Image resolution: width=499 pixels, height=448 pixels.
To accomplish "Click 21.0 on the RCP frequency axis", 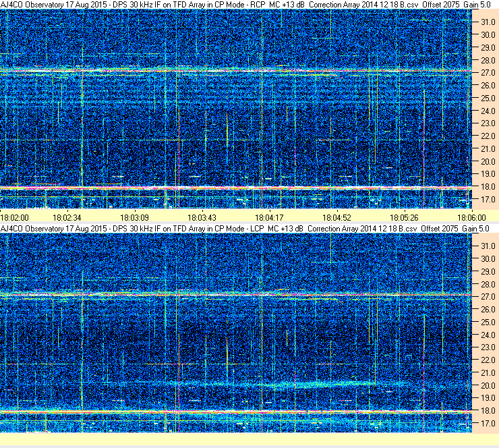I will pos(488,149).
